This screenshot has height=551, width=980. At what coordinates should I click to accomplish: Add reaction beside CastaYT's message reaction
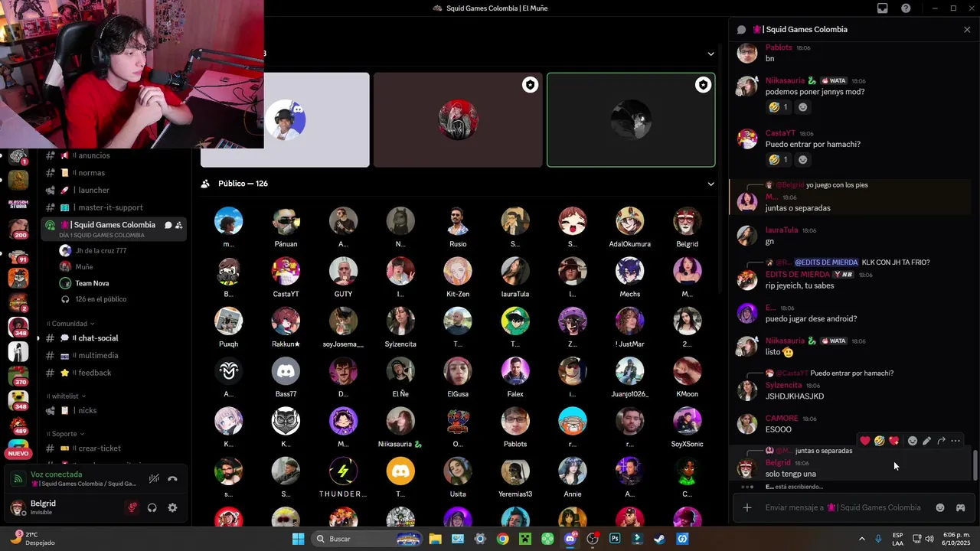pos(802,160)
